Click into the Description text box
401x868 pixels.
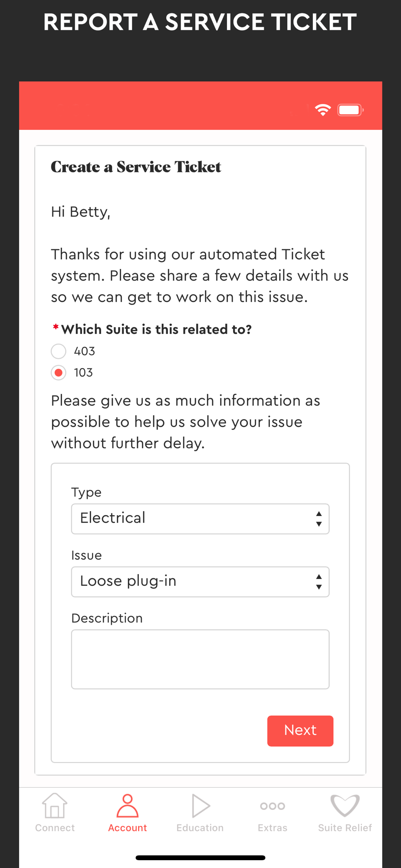[x=200, y=659]
